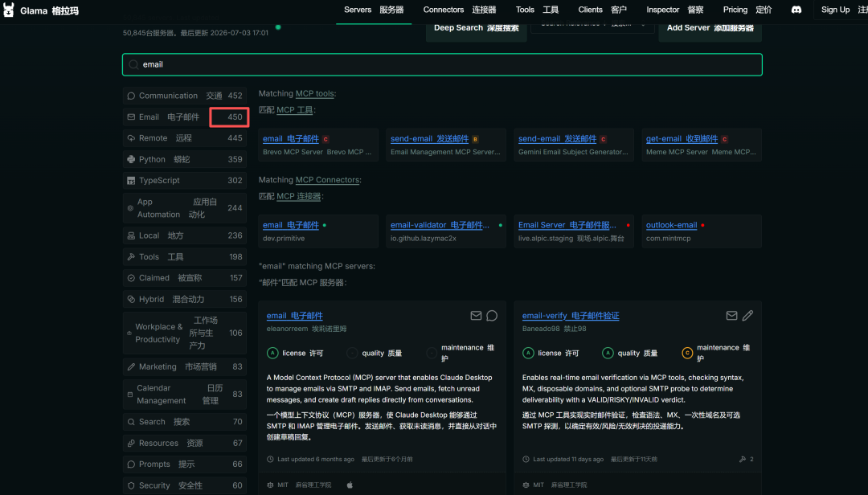Click the Discord icon in header
868x495 pixels.
coord(796,10)
